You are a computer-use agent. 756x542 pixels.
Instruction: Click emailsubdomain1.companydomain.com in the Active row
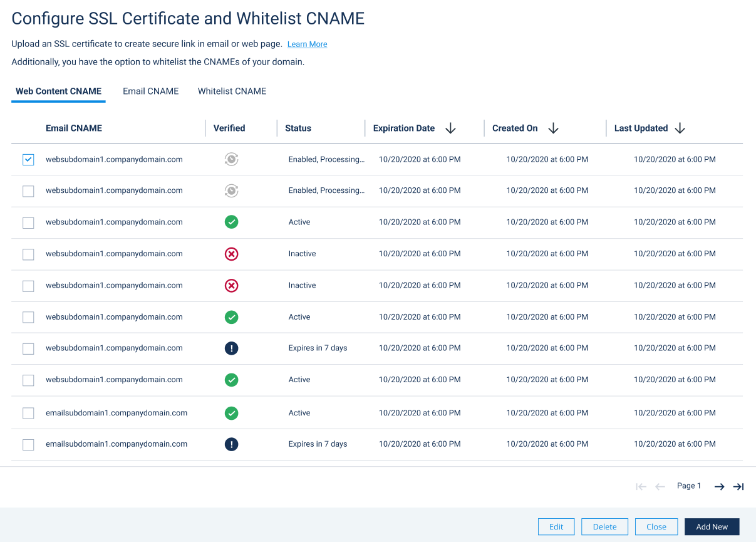(x=117, y=412)
